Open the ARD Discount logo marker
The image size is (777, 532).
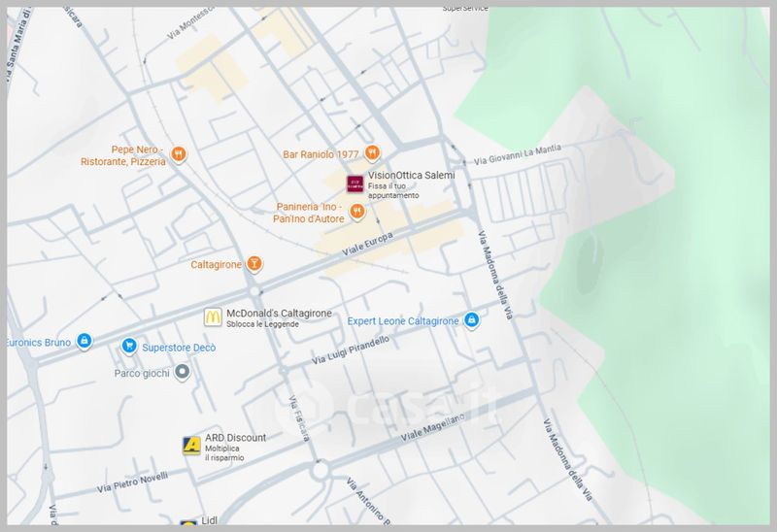(192, 445)
